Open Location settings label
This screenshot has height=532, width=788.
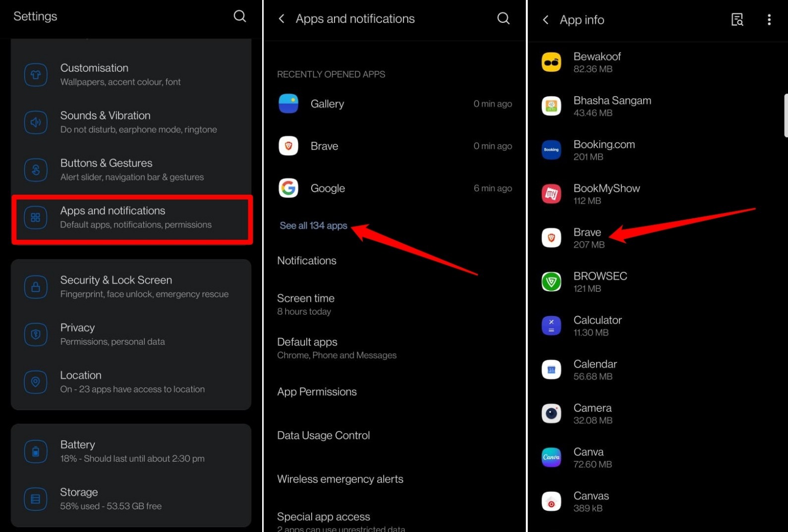click(x=81, y=375)
